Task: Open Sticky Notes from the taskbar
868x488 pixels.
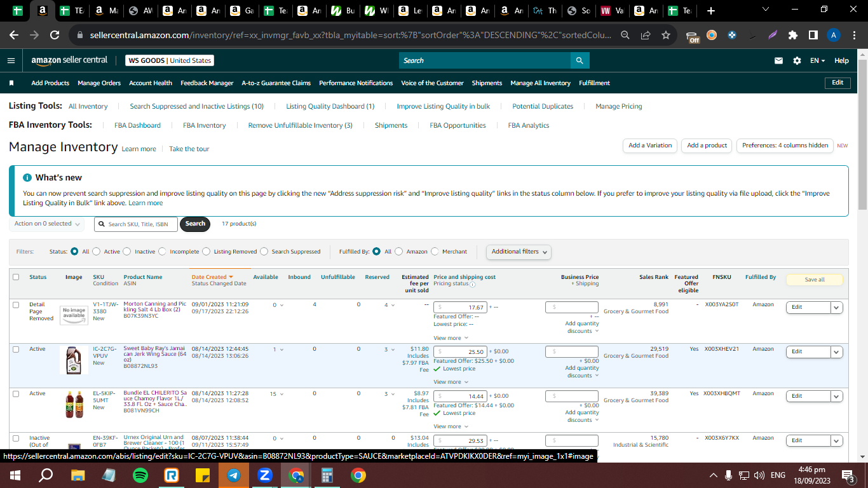Action: click(x=203, y=475)
